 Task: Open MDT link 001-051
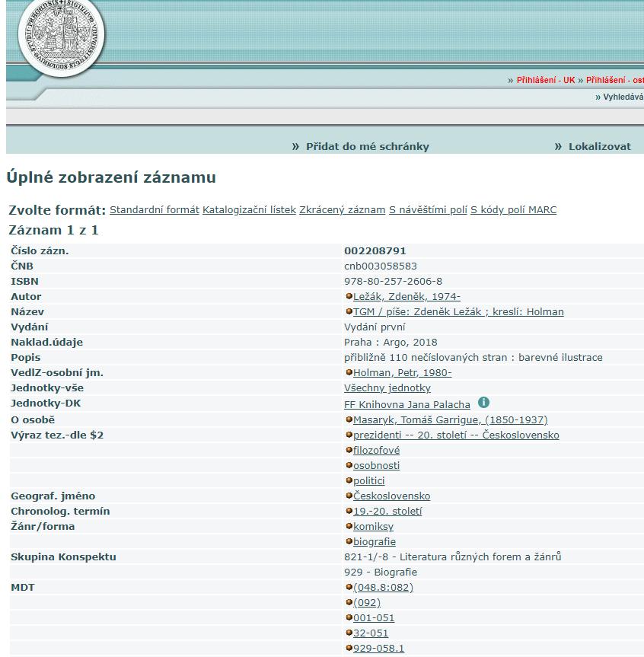click(374, 617)
